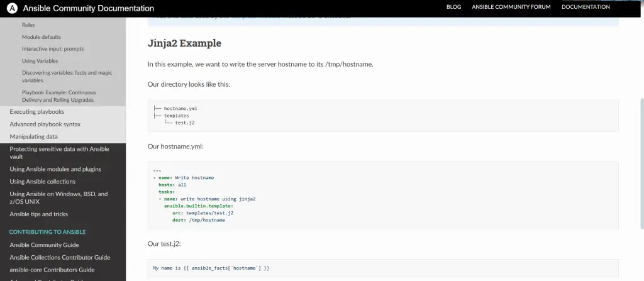Click 'src: templates/test.j2' code line
Viewport: 644px width, 281px height.
[x=203, y=213]
